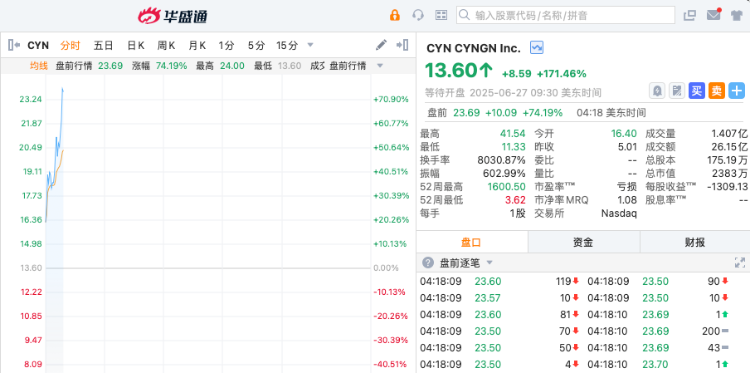This screenshot has width=750, height=373.
Task: Click the orange lock icon
Action: tap(395, 15)
